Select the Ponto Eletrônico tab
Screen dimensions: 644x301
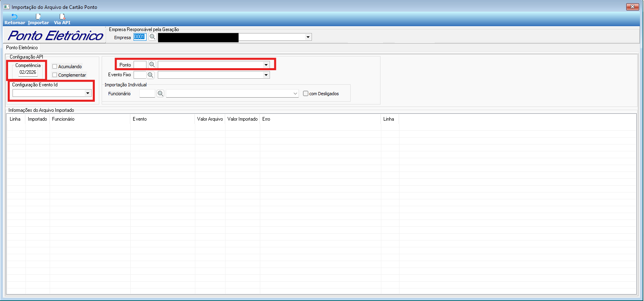[x=22, y=48]
